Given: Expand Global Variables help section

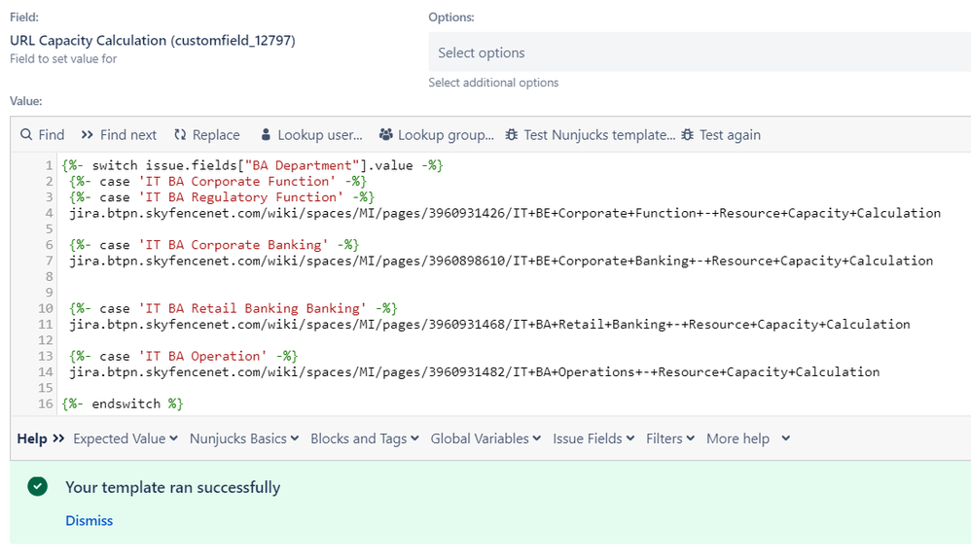Looking at the screenshot, I should tap(486, 438).
